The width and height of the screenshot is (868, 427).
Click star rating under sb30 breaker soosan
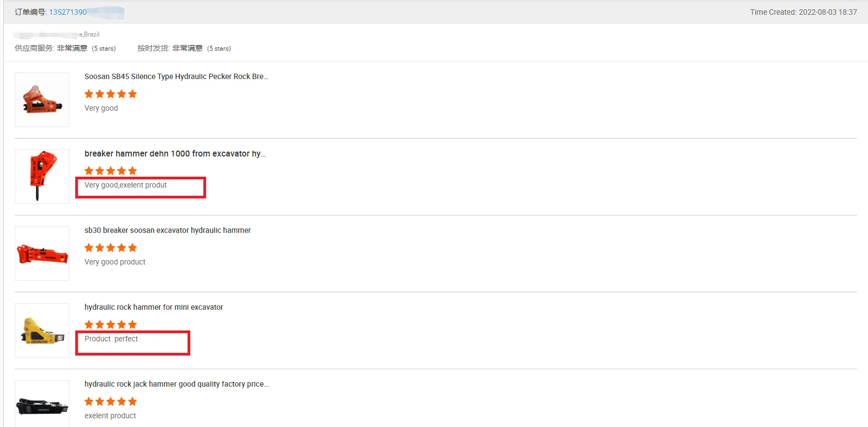pyautogui.click(x=111, y=248)
